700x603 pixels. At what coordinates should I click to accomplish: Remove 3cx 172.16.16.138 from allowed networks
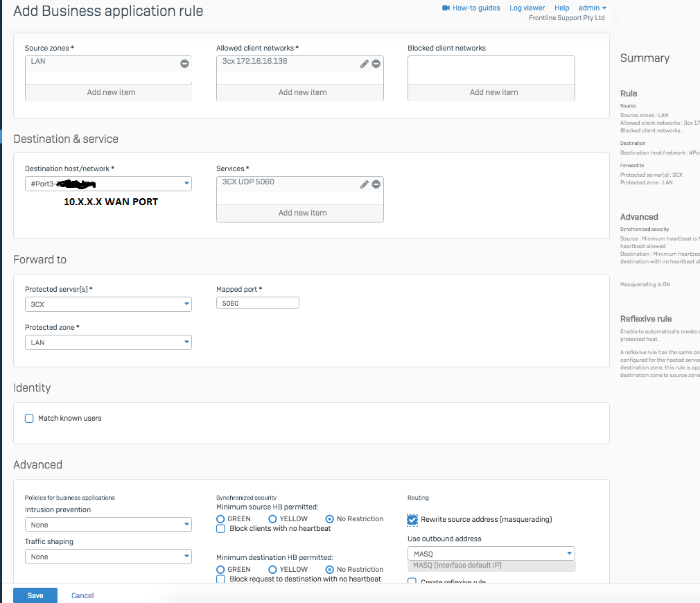click(x=376, y=64)
